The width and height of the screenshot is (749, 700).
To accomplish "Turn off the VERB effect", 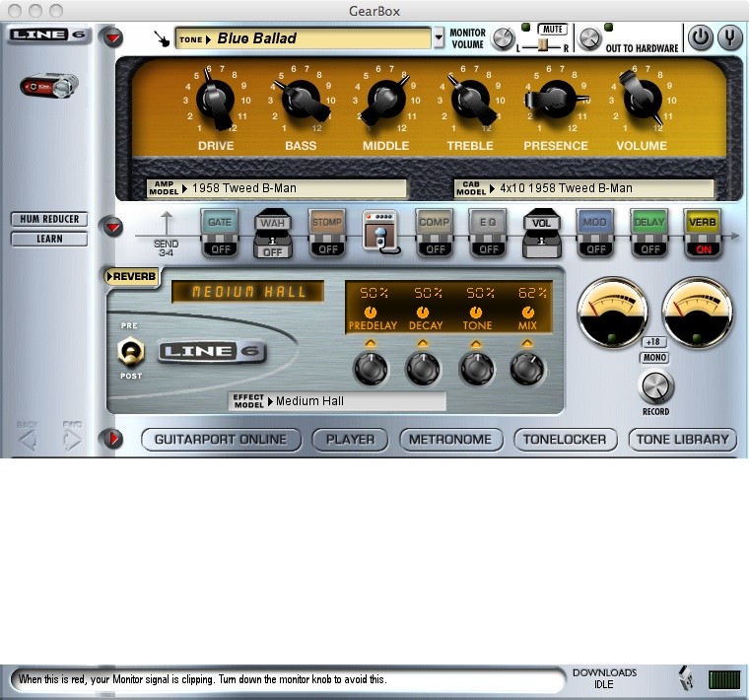I will pyautogui.click(x=703, y=234).
